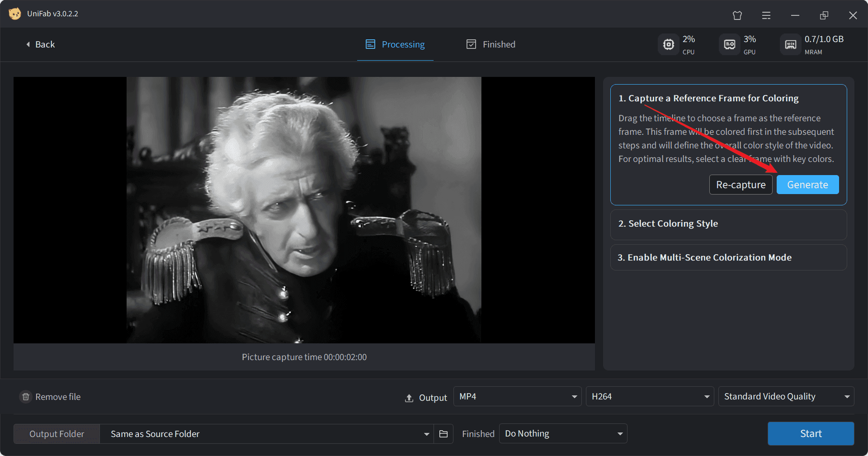Switch to the Finished tab

[491, 44]
